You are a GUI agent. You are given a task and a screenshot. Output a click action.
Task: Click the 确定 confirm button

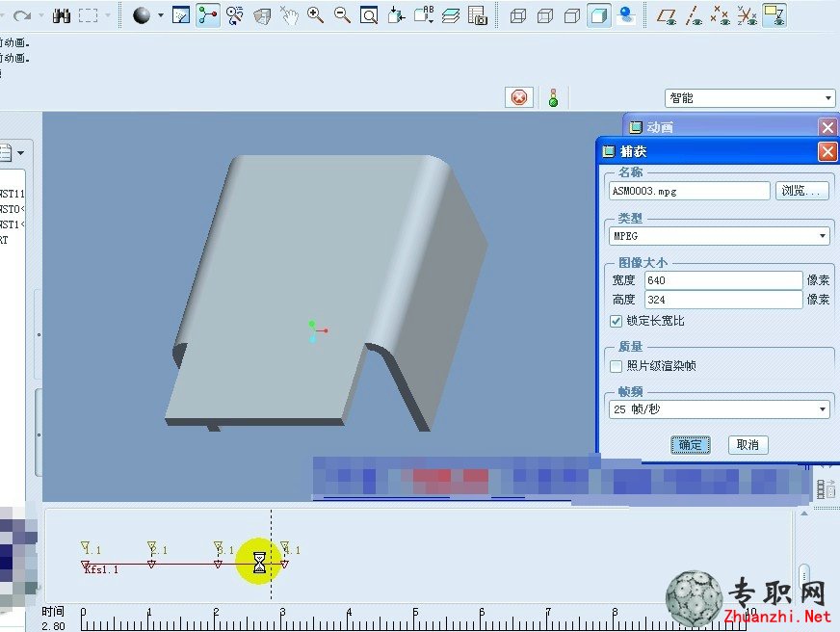[x=691, y=444]
